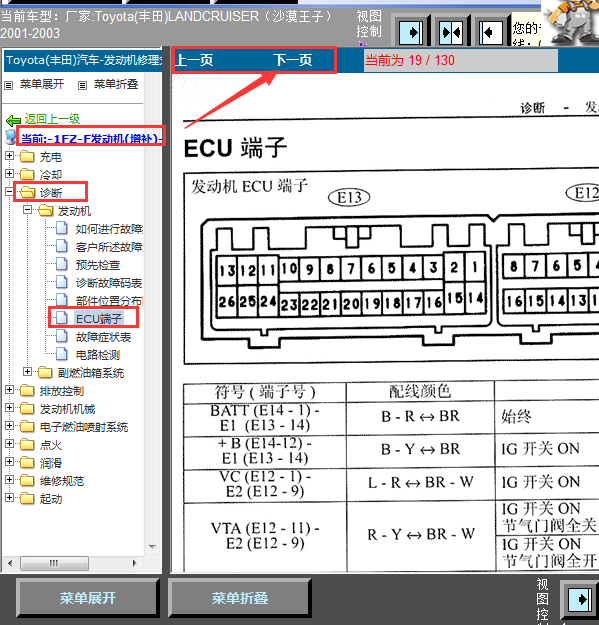This screenshot has height=625, width=599.
Task: Select the ECU端子 tree item
Action: click(99, 319)
